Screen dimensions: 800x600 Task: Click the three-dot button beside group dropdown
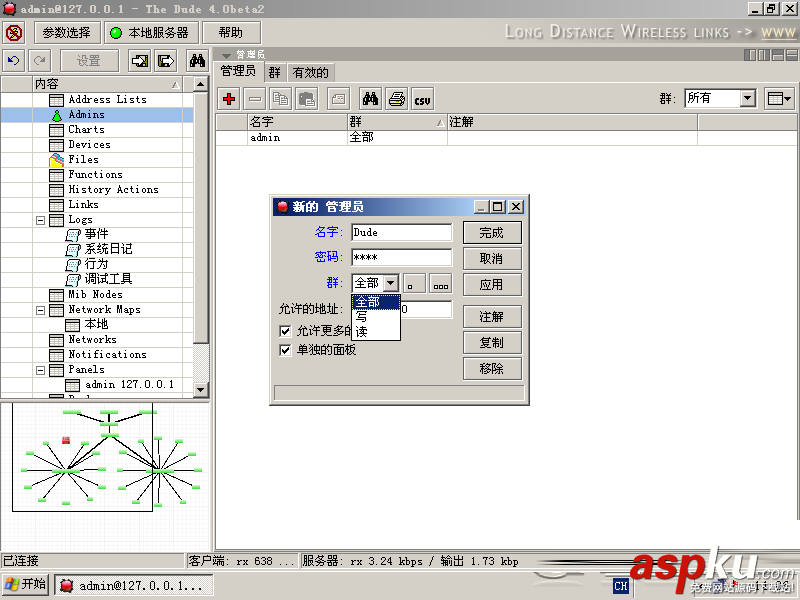[441, 283]
